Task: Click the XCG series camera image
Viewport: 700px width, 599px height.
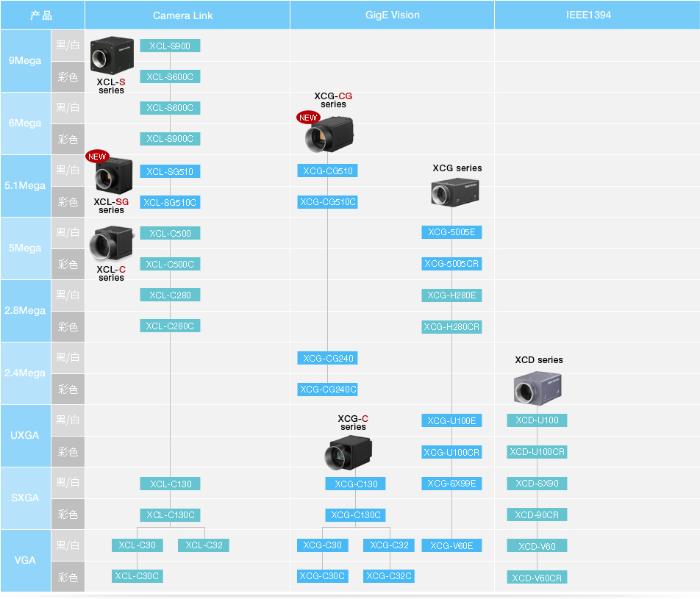Action: click(x=456, y=193)
